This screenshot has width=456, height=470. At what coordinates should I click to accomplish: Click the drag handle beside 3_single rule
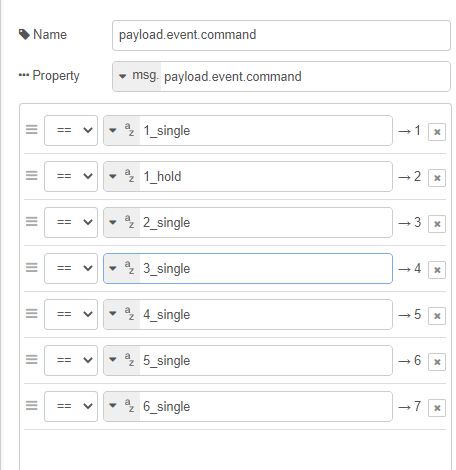click(32, 268)
